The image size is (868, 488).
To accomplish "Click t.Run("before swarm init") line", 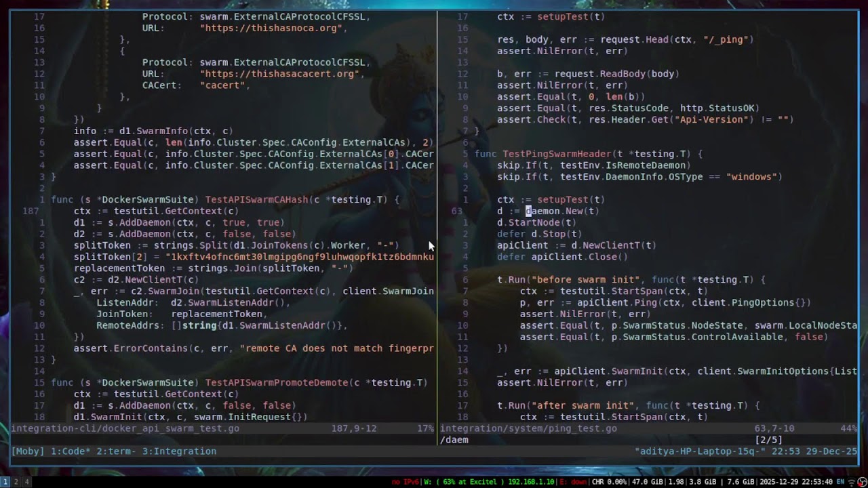I will pyautogui.click(x=631, y=280).
